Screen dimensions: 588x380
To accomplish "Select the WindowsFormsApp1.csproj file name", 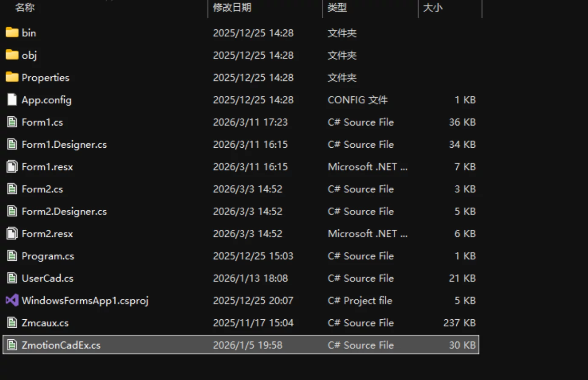I will click(85, 301).
